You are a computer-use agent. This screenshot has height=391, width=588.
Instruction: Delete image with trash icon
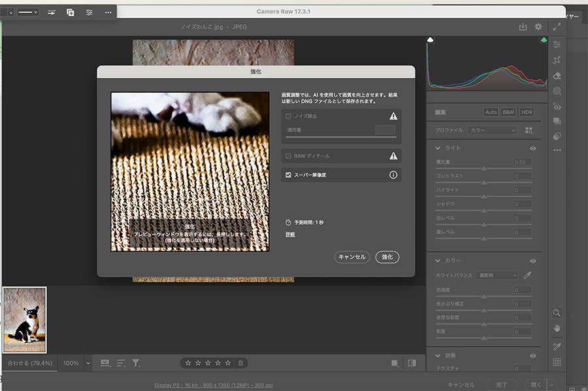[x=240, y=363]
